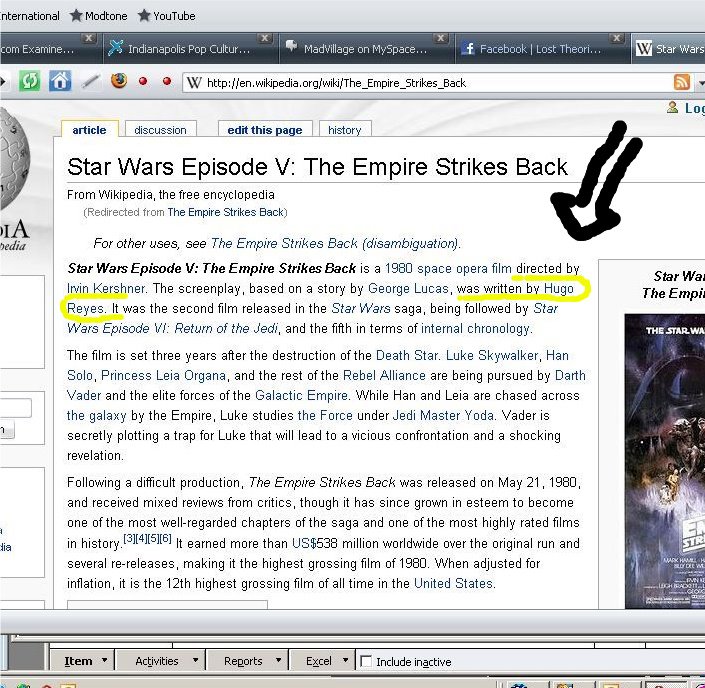Open the address bar history dropdown arrow
This screenshot has height=688, width=705.
tap(701, 83)
